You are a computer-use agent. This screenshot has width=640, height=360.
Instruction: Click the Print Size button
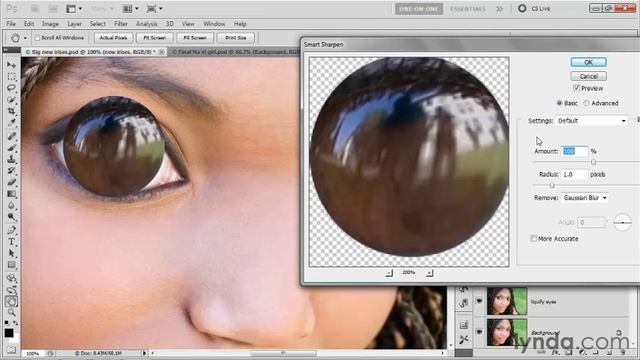(236, 38)
